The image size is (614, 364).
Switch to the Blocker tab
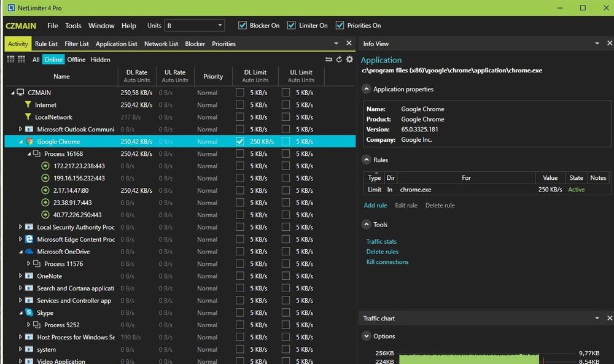pyautogui.click(x=195, y=44)
